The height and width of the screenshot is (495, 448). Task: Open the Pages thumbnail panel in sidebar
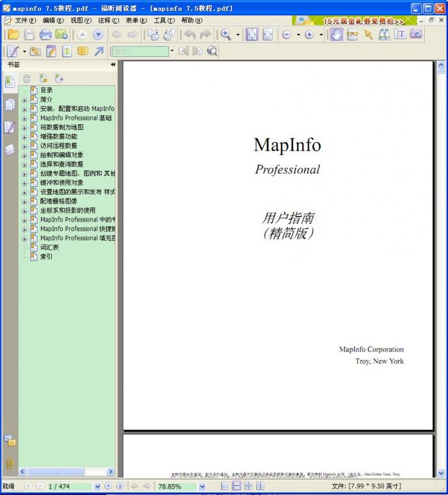point(10,104)
